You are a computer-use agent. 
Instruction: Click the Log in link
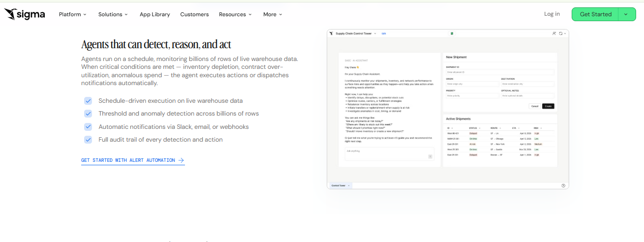(552, 14)
